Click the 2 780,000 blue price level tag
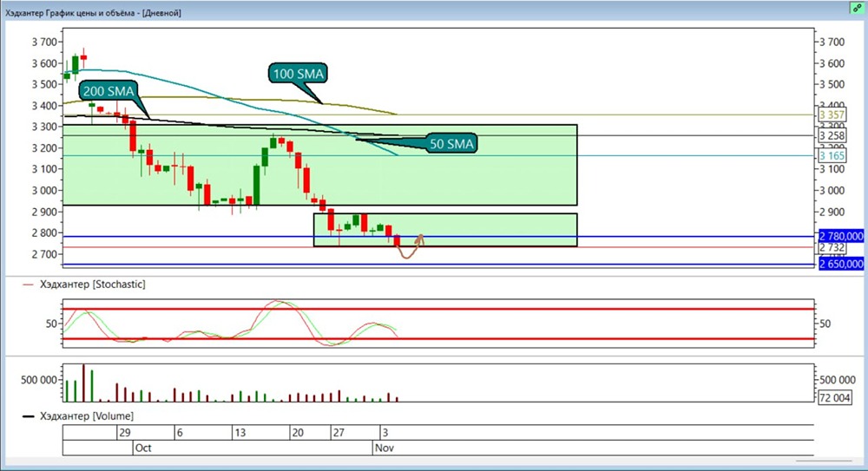This screenshot has width=868, height=471. (841, 236)
